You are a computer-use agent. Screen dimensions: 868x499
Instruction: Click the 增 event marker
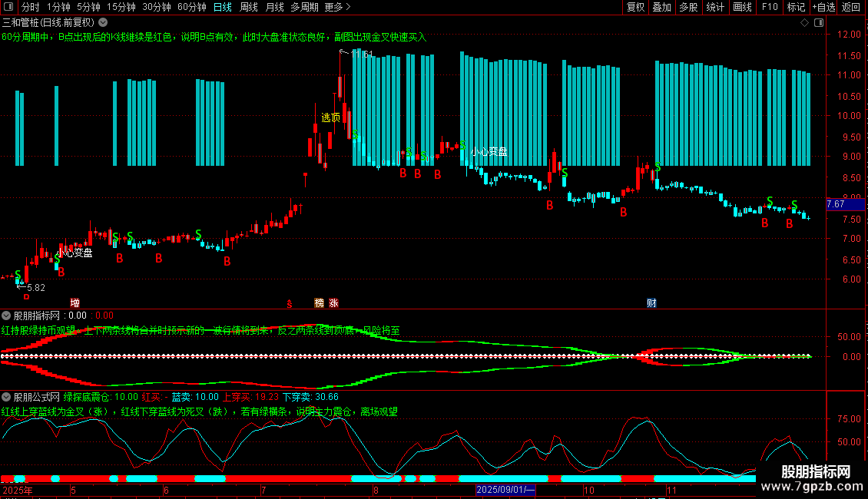(75, 302)
